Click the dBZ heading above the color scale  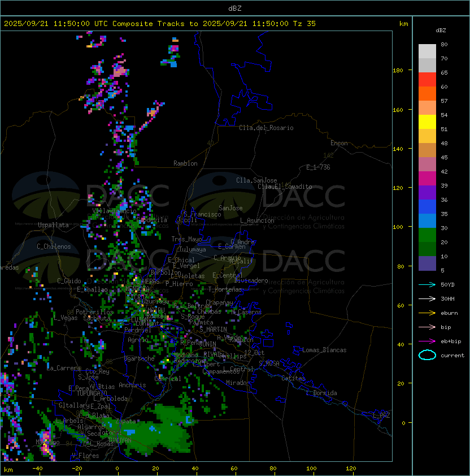coord(441,31)
